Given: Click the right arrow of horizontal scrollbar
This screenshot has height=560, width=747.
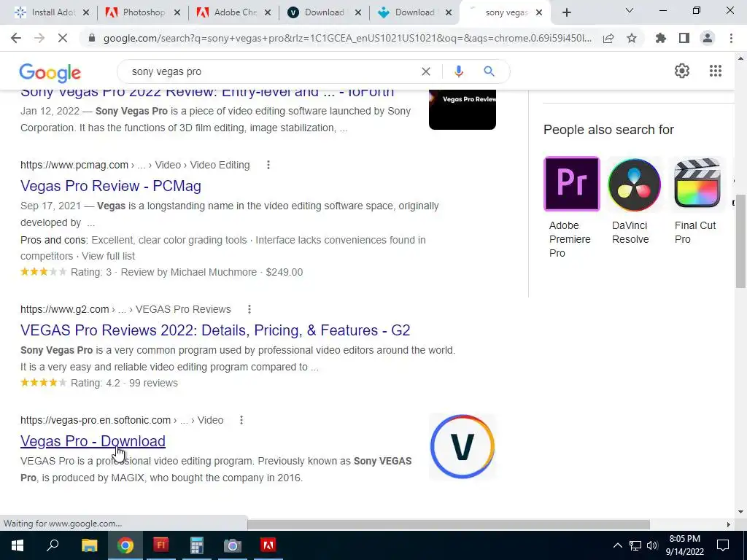Looking at the screenshot, I should point(729,524).
